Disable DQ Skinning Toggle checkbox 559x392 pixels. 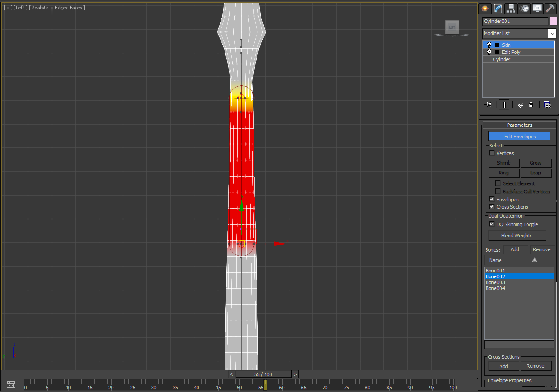coord(491,224)
